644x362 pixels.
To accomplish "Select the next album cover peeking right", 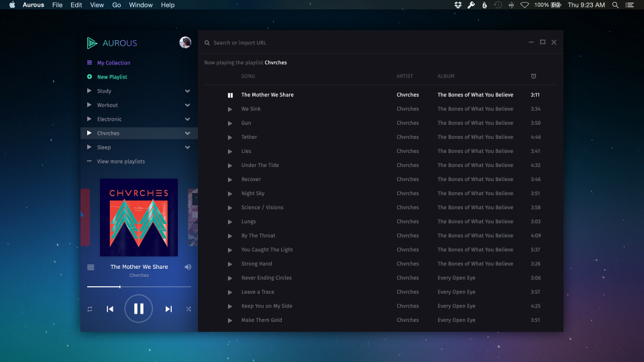I will tap(193, 217).
